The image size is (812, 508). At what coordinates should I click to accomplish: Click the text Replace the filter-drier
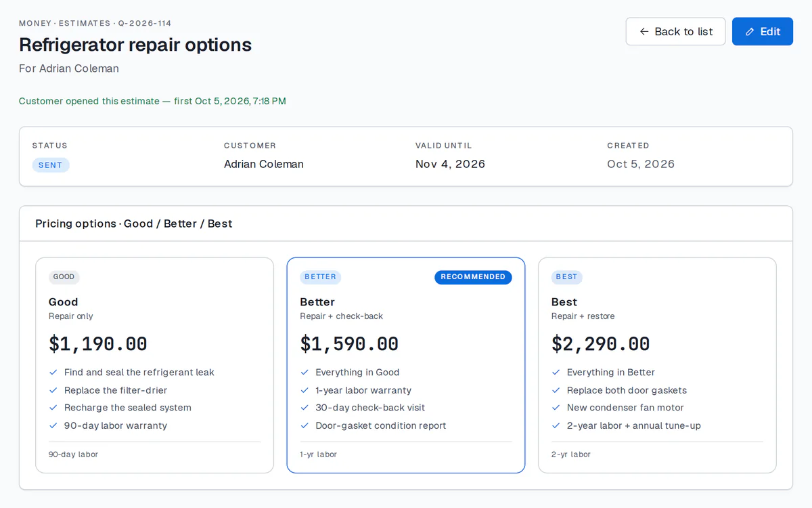(116, 390)
